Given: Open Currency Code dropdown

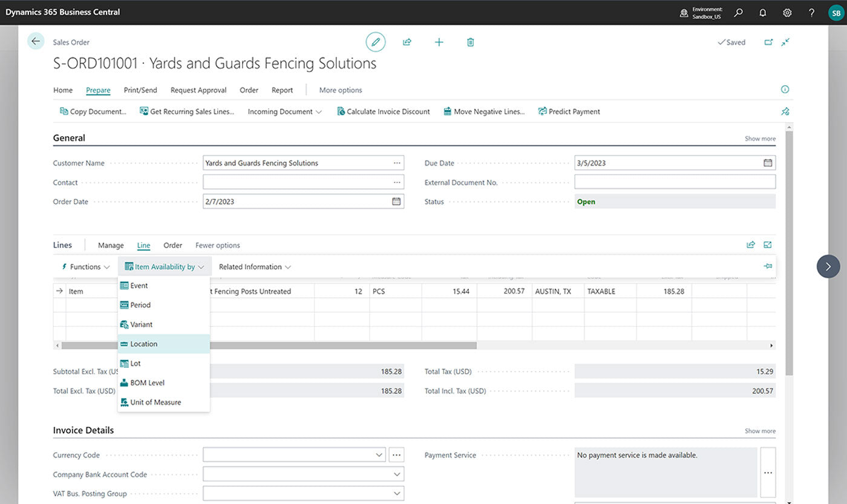Looking at the screenshot, I should click(379, 455).
